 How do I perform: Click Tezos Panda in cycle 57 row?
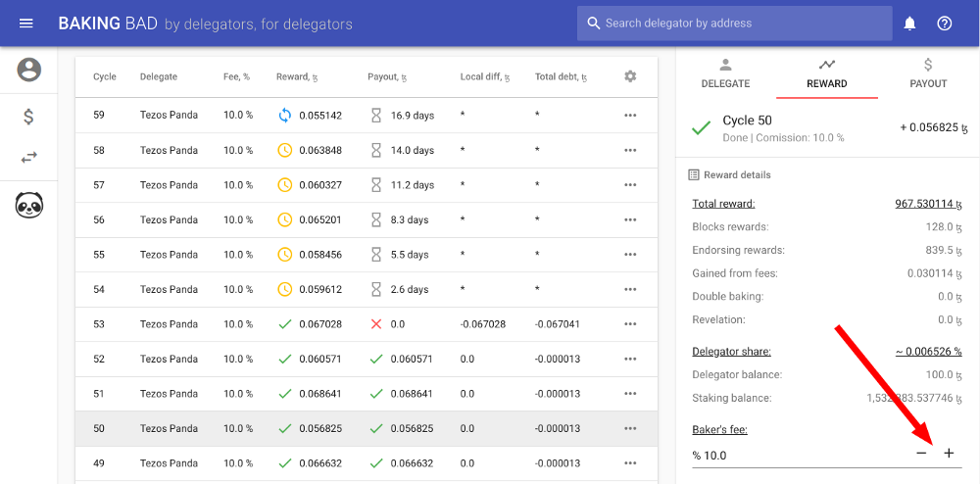[169, 185]
